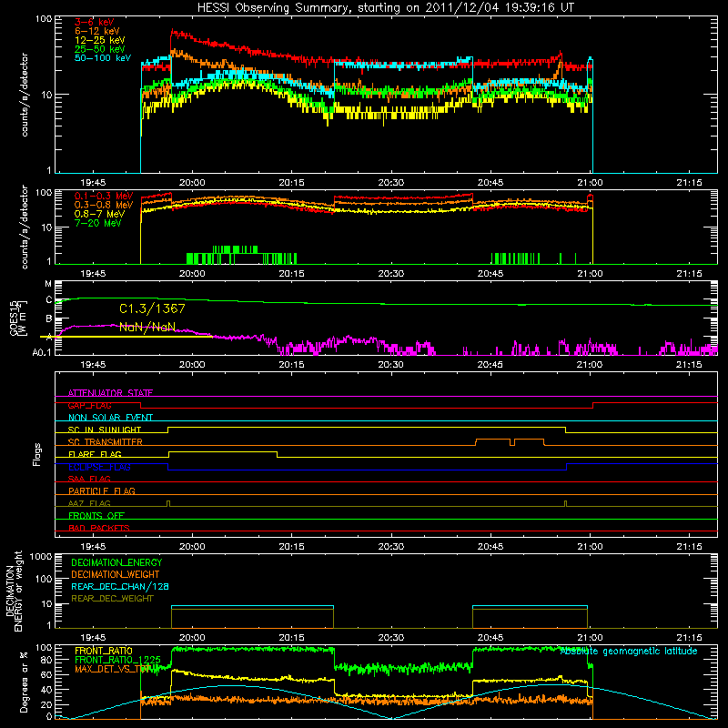Image resolution: width=728 pixels, height=728 pixels.
Task: Select the green 7-20 MeV legend label
Action: pos(98,223)
